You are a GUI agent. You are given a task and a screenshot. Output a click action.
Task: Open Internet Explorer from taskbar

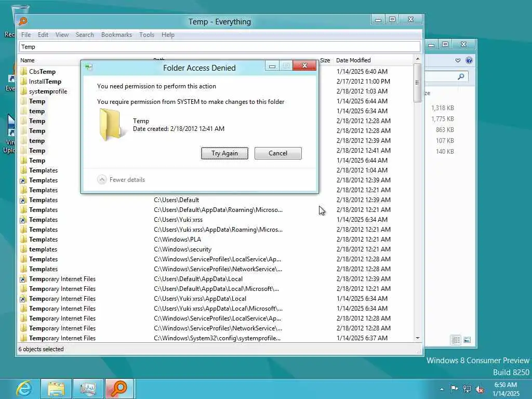pyautogui.click(x=24, y=389)
